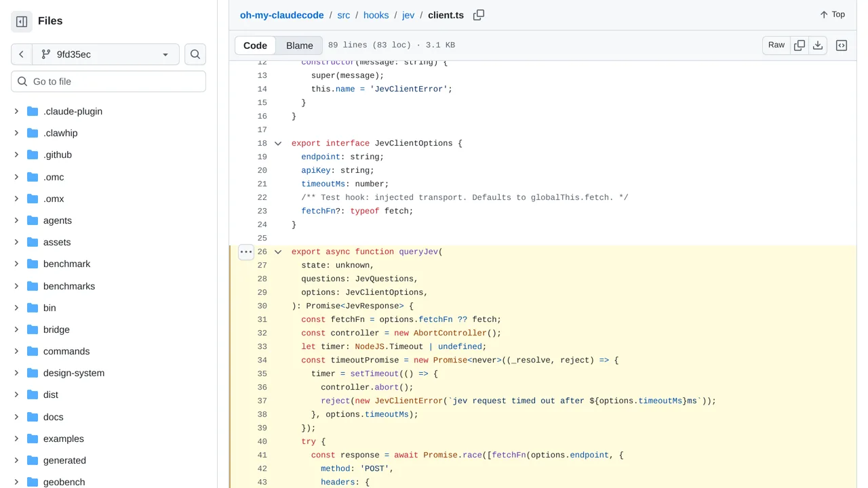This screenshot has height=488, width=868.
Task: Open the commands folder
Action: (x=66, y=351)
